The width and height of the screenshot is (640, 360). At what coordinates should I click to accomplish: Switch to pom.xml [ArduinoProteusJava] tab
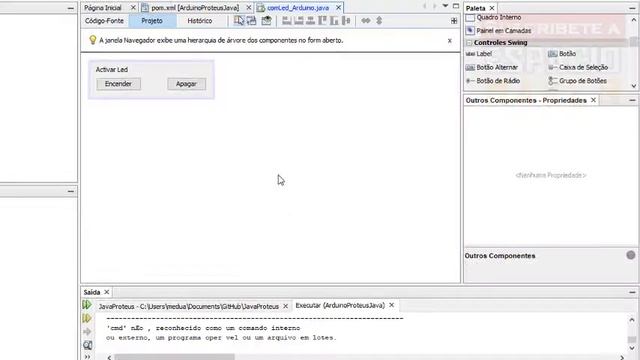pyautogui.click(x=195, y=8)
